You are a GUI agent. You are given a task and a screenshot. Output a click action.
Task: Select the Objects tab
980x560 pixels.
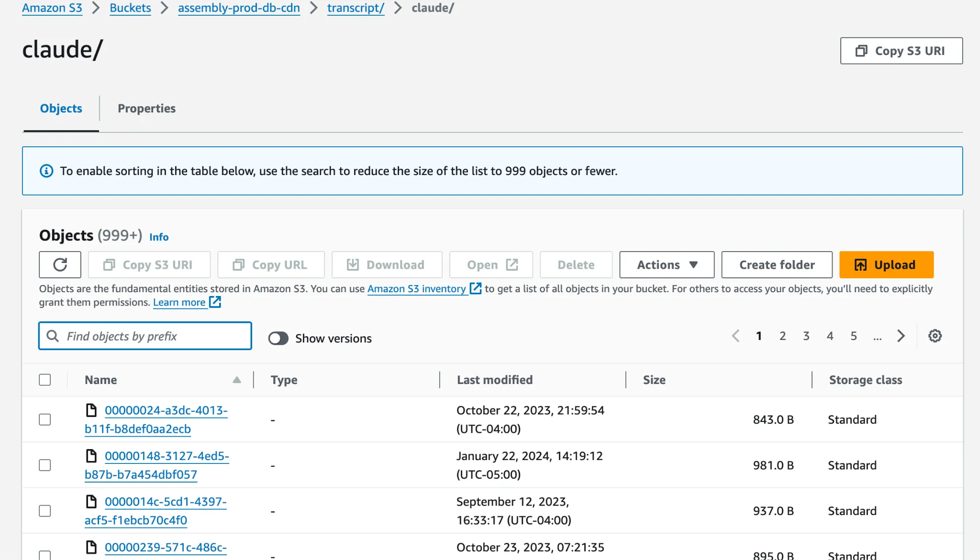[61, 109]
